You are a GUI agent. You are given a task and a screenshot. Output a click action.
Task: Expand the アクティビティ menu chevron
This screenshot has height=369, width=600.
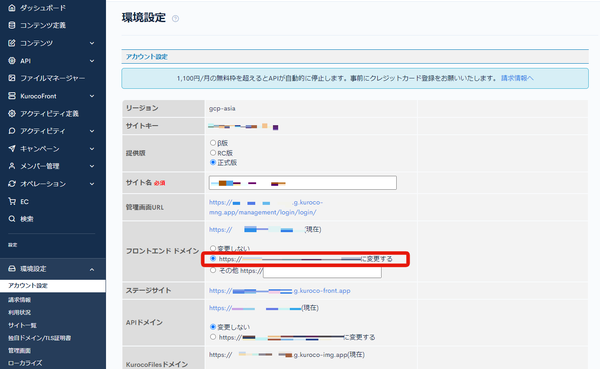click(92, 131)
